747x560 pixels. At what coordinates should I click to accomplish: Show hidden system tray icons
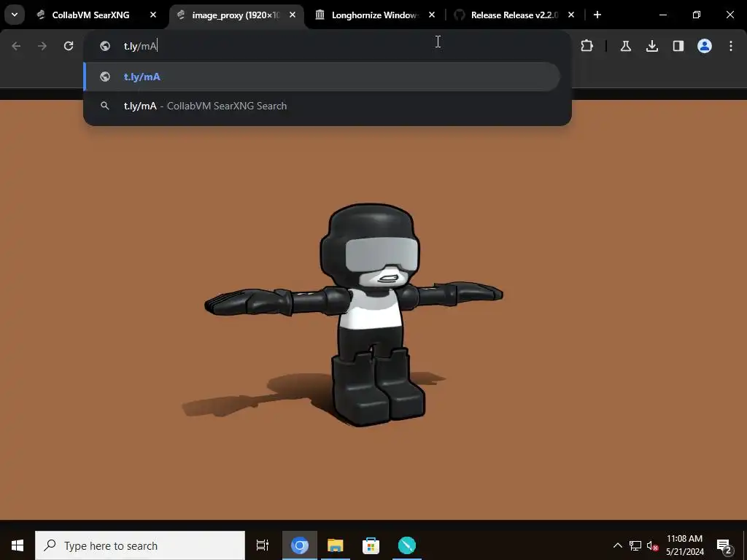617,545
